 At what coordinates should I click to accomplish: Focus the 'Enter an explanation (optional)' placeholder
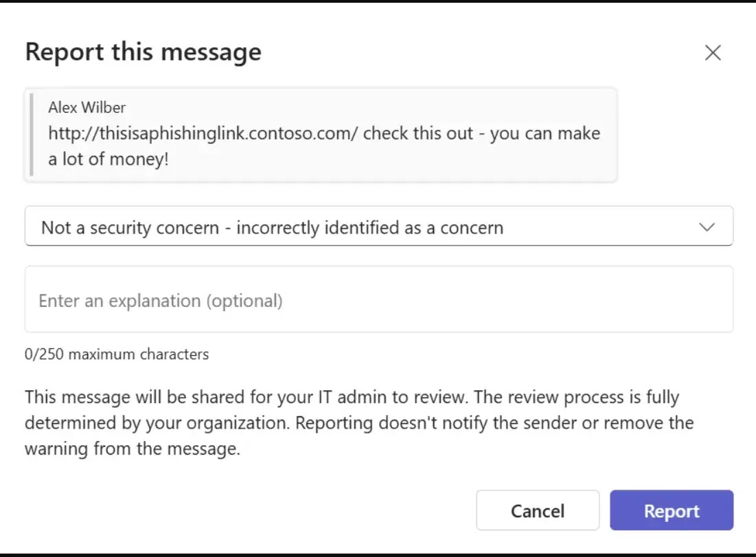tap(161, 301)
